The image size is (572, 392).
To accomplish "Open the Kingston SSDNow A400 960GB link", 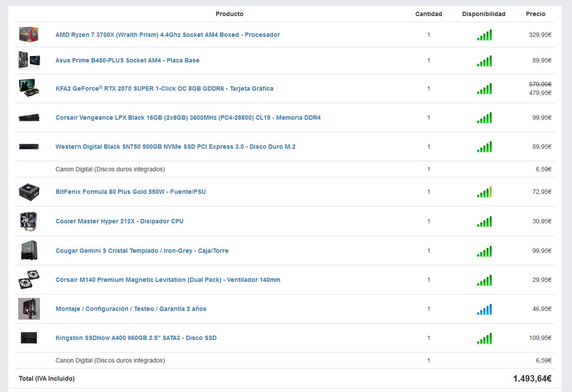I will pos(136,338).
